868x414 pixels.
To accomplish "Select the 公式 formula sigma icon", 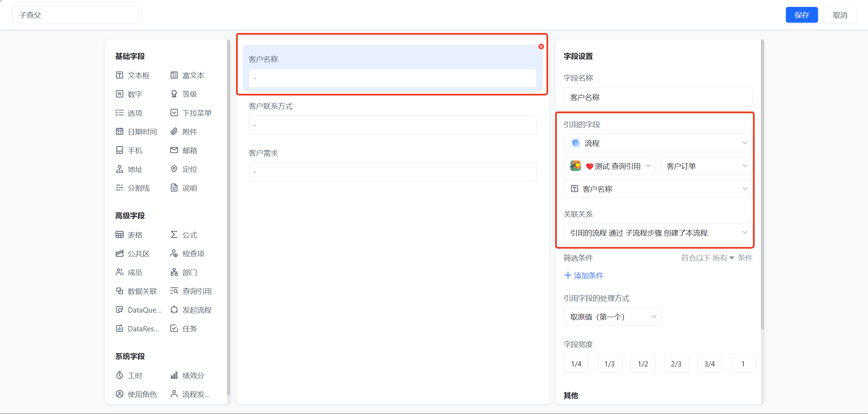I will click(174, 235).
